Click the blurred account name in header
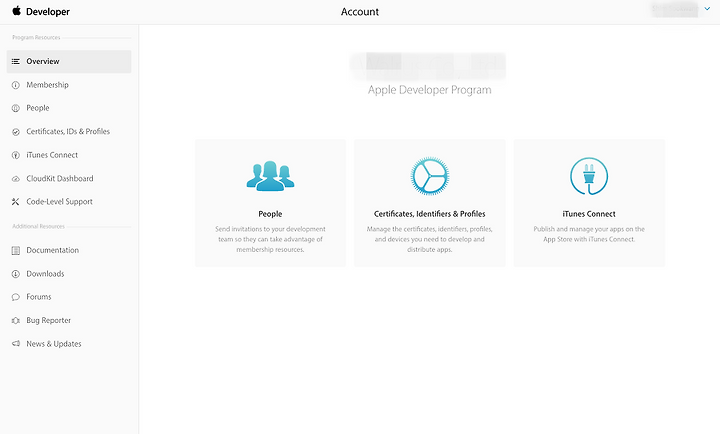Image resolution: width=720 pixels, height=434 pixels. point(675,9)
